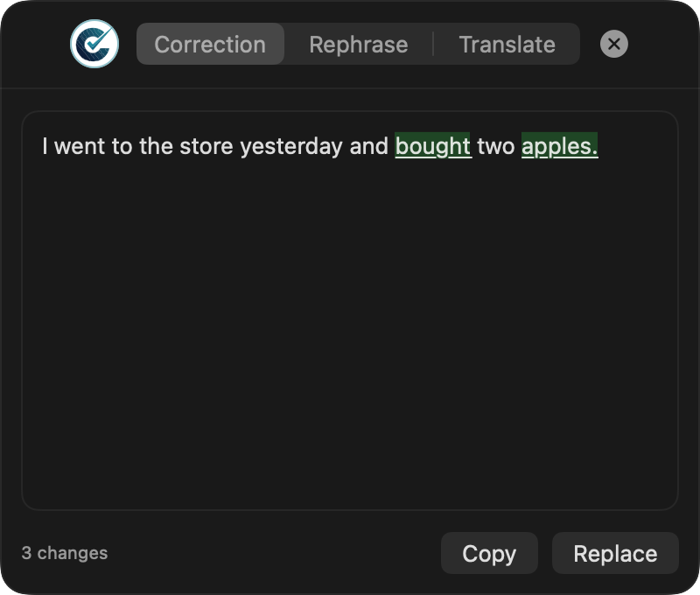Switch to the Correction tab
The image size is (700, 595).
point(210,44)
